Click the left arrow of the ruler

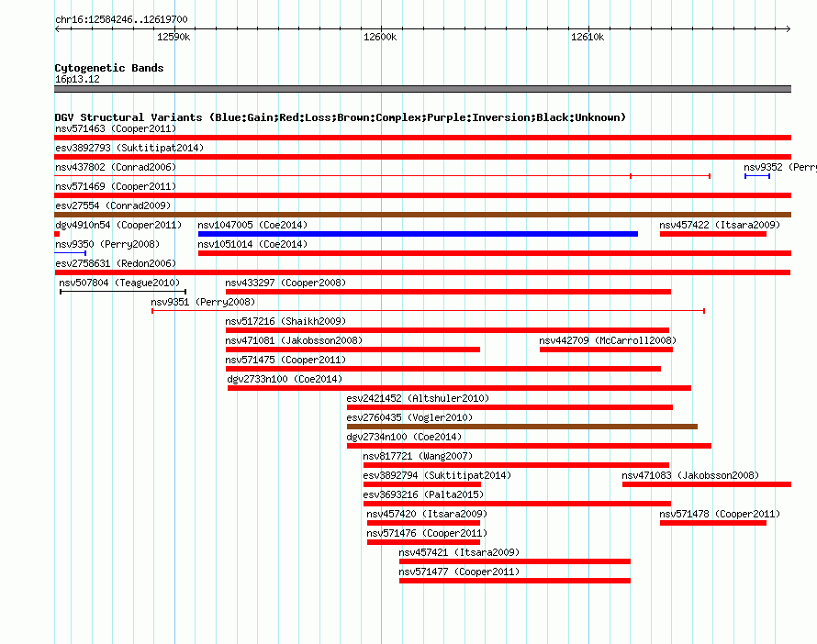pos(57,28)
